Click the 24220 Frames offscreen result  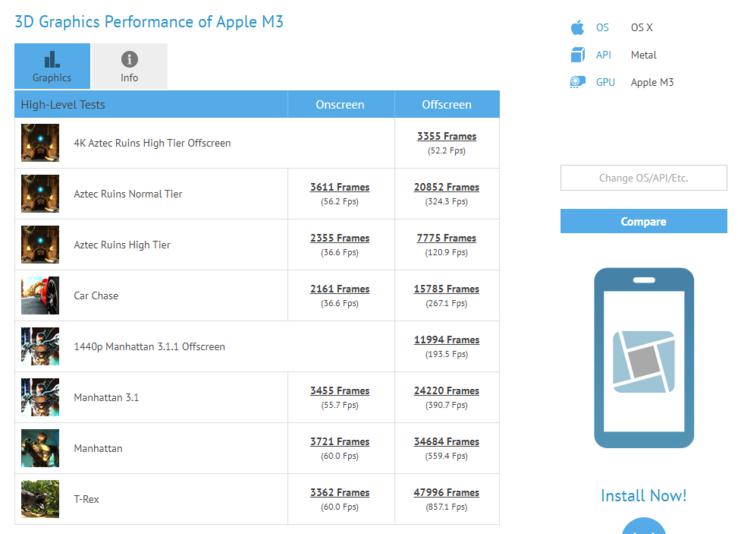pyautogui.click(x=447, y=391)
